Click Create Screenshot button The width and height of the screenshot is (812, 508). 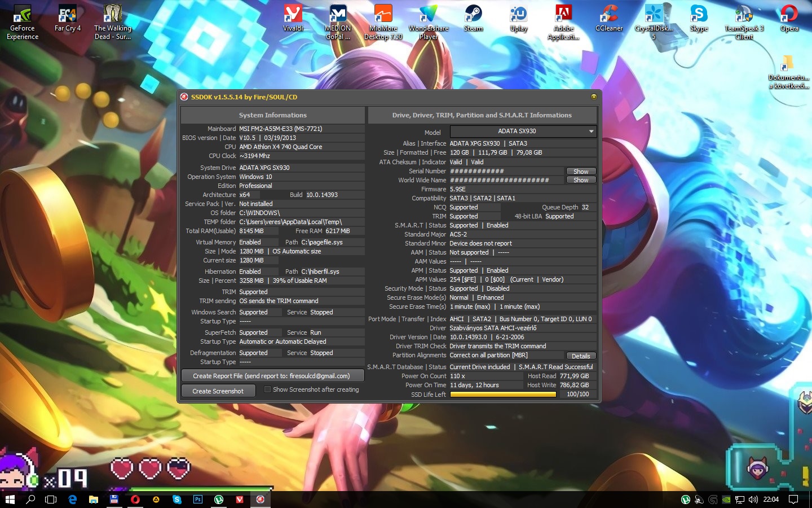[x=218, y=391]
